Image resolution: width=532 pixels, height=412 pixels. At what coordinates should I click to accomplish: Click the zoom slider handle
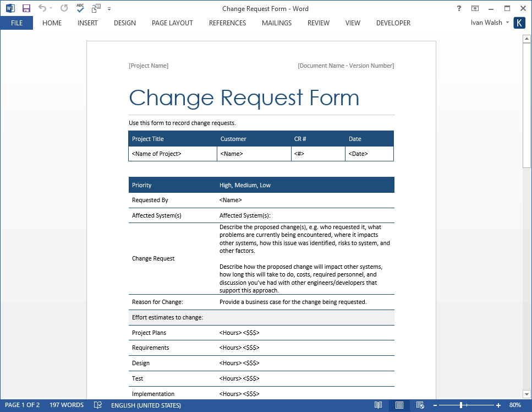point(461,405)
